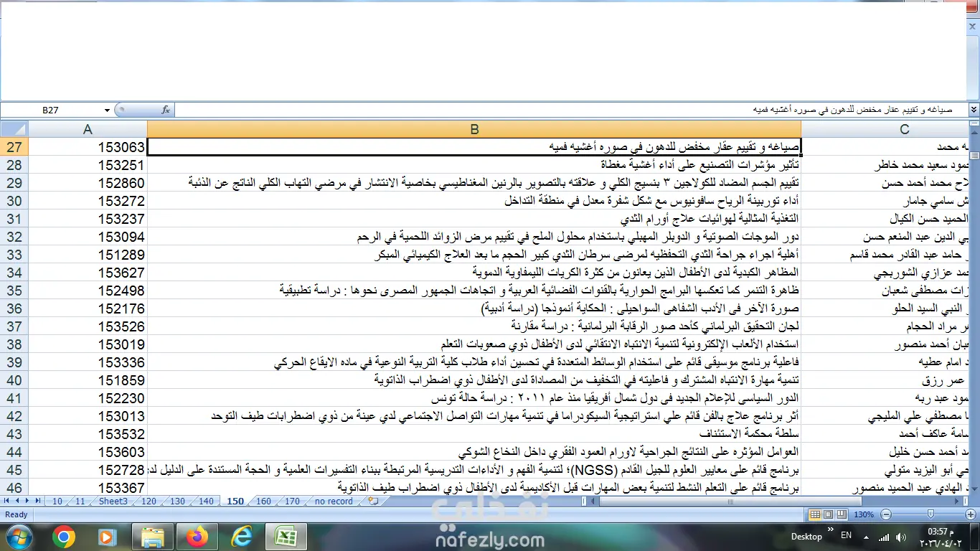Go to the first sheet tab arrow
The height and width of the screenshot is (551, 980).
point(8,501)
